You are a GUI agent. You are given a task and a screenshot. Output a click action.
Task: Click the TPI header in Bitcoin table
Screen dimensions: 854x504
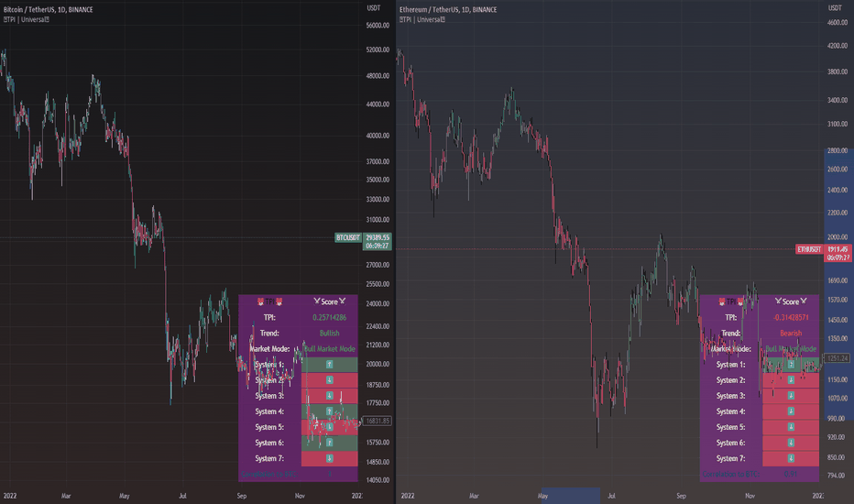pos(269,301)
